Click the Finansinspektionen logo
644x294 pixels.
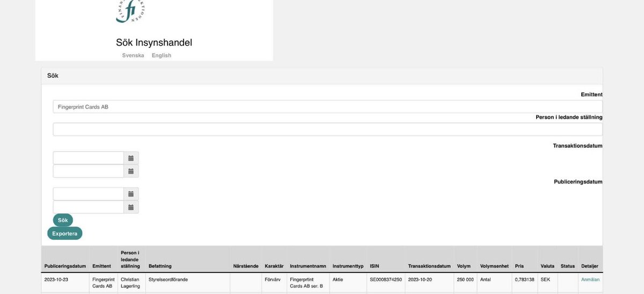pyautogui.click(x=130, y=11)
